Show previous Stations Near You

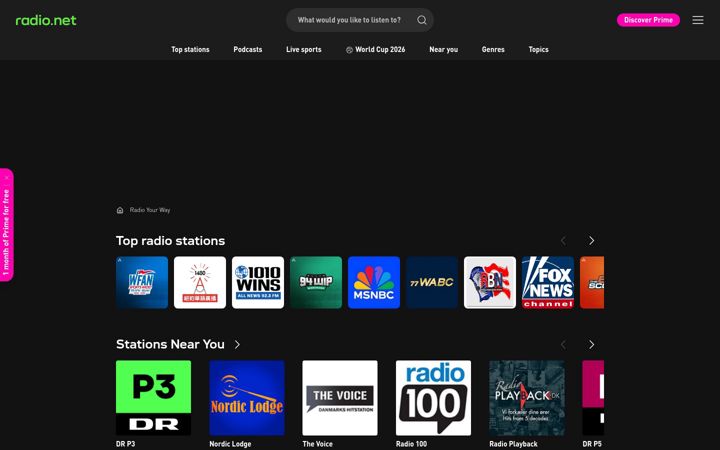563,344
